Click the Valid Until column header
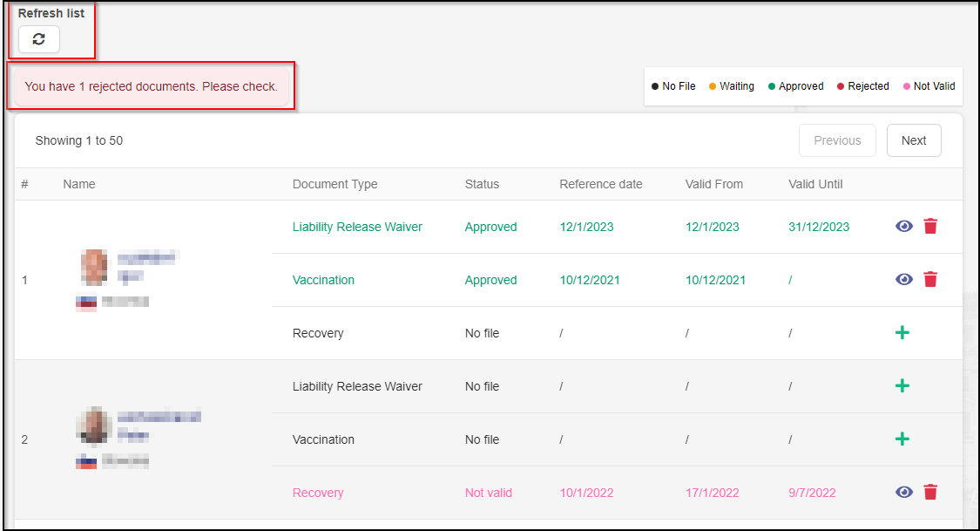This screenshot has height=531, width=980. coord(815,184)
